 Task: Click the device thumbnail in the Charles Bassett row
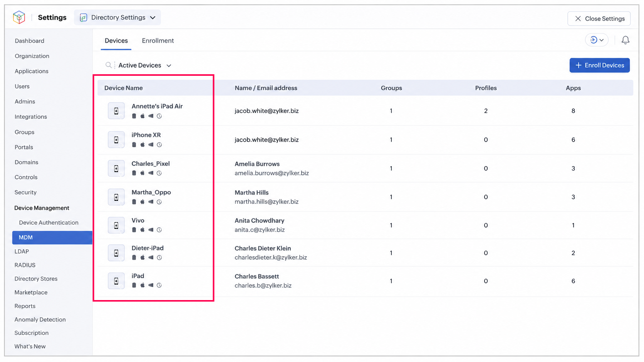point(116,281)
